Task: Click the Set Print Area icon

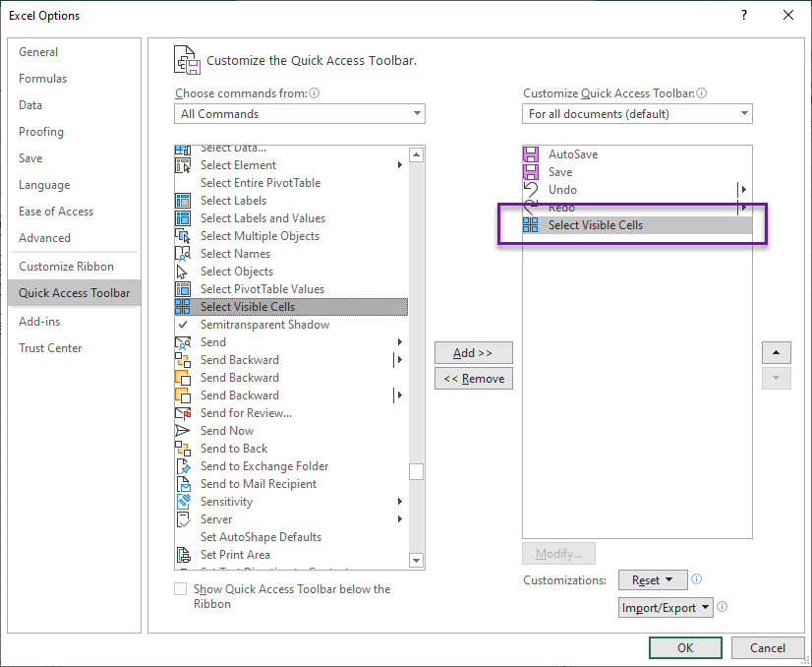Action: point(184,555)
